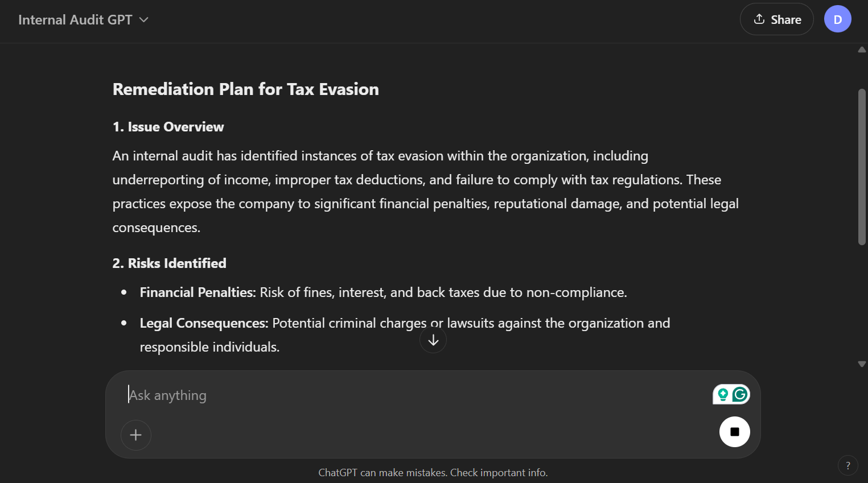Click the Remediation Plan for Tax Evasion heading
Viewport: 868px width, 483px height.
point(245,89)
